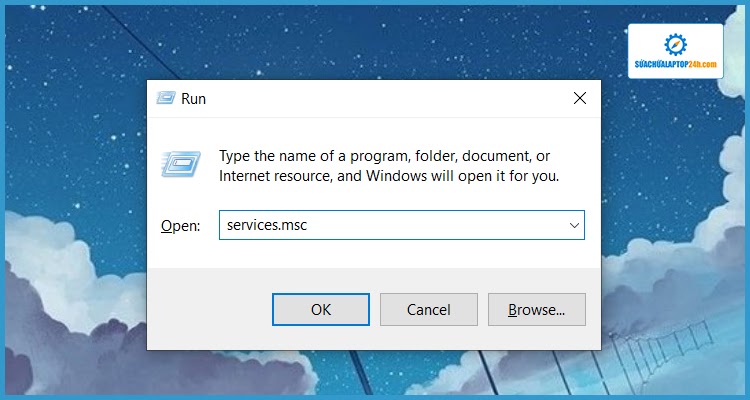Click the "Internet resource, and Windows" text line

pyautogui.click(x=388, y=176)
